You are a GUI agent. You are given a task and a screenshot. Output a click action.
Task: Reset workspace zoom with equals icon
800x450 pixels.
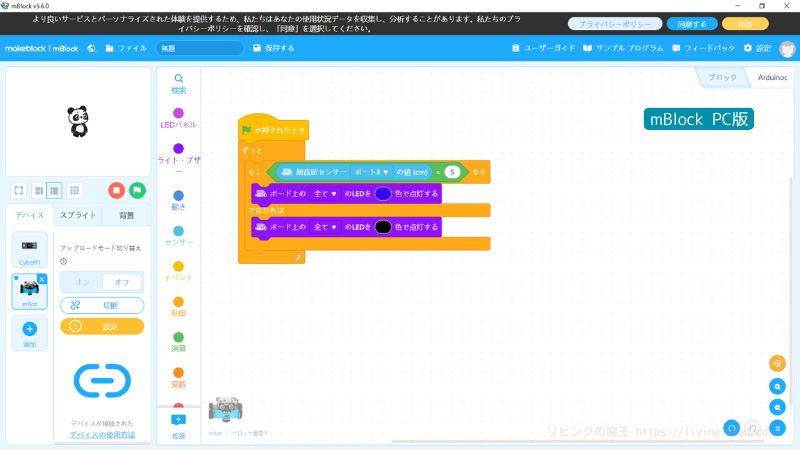[x=777, y=428]
